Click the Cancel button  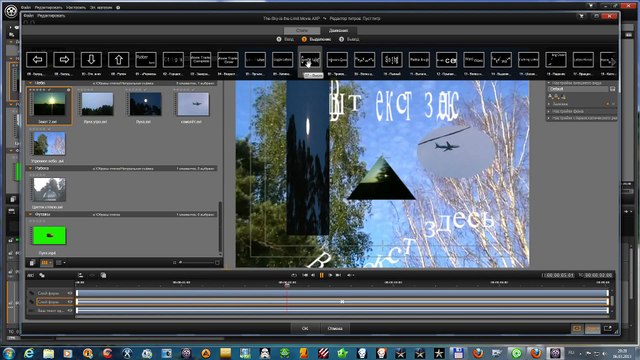point(335,328)
